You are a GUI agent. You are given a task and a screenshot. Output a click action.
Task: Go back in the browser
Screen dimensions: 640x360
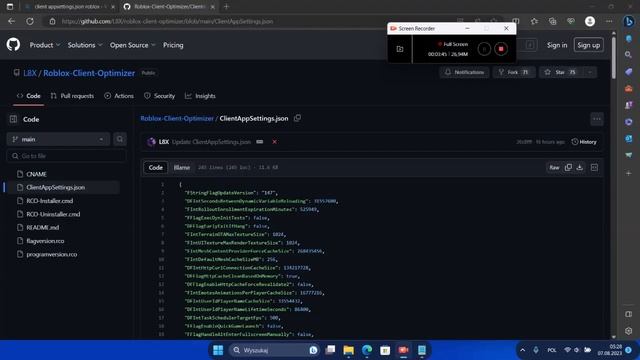click(11, 21)
